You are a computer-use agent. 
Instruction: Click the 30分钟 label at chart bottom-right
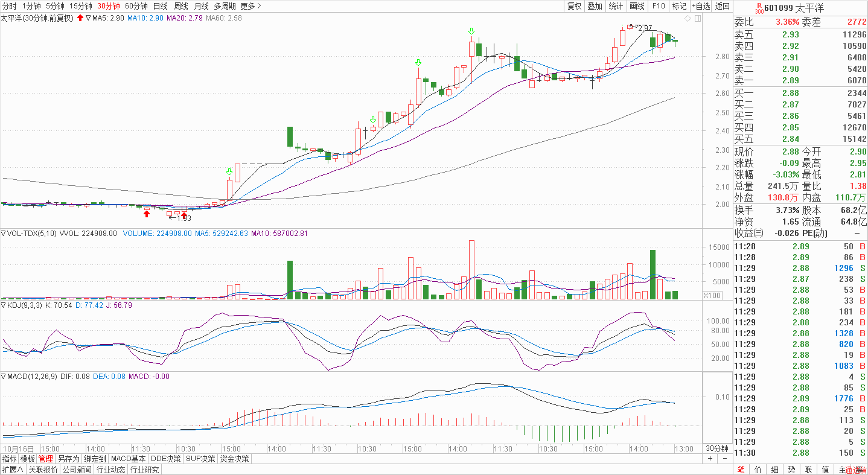pyautogui.click(x=717, y=448)
